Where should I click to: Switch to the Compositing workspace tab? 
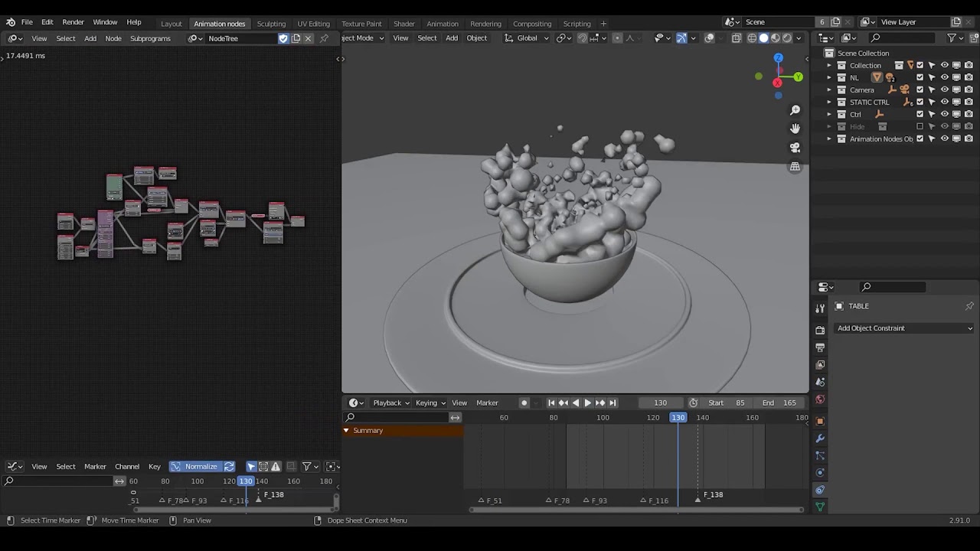(x=531, y=24)
